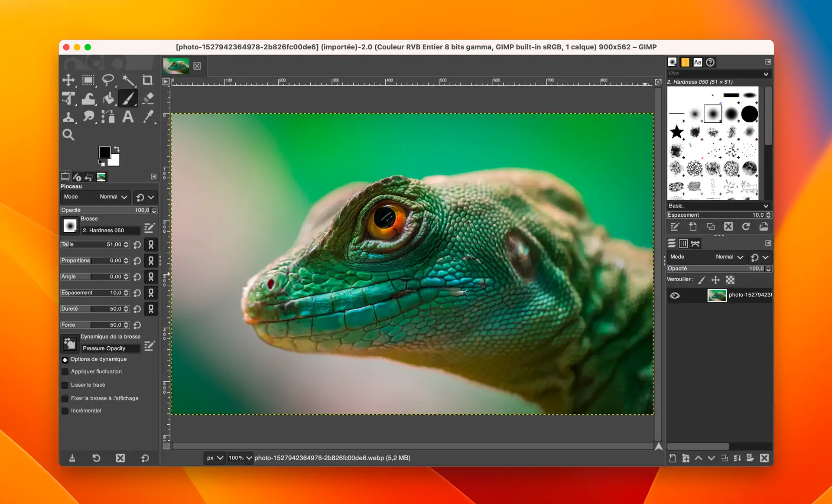This screenshot has height=504, width=832.
Task: Toggle lock alpha channel checkerboard icon
Action: 730,280
